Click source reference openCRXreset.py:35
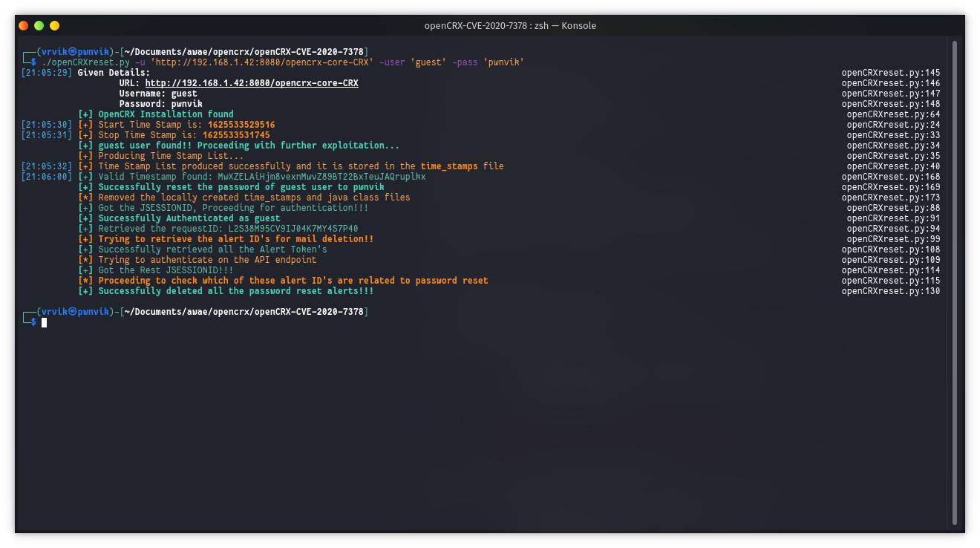The height and width of the screenshot is (548, 980). click(894, 156)
